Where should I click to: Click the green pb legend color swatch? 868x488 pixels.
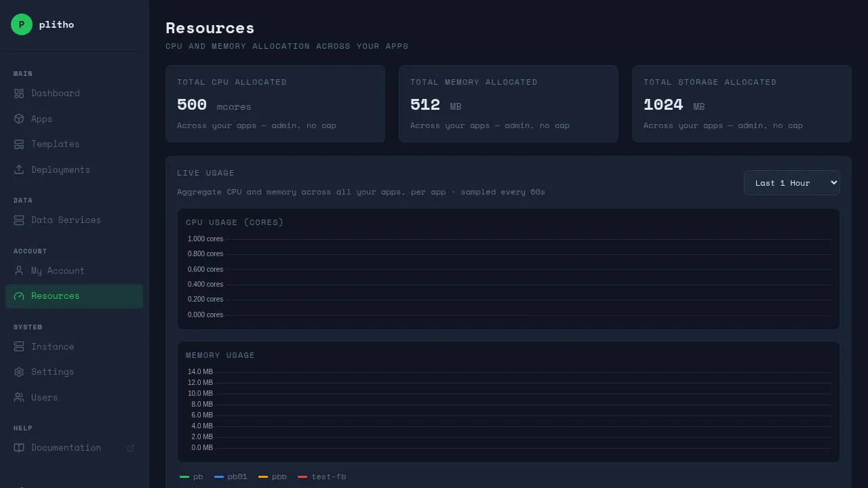click(184, 477)
